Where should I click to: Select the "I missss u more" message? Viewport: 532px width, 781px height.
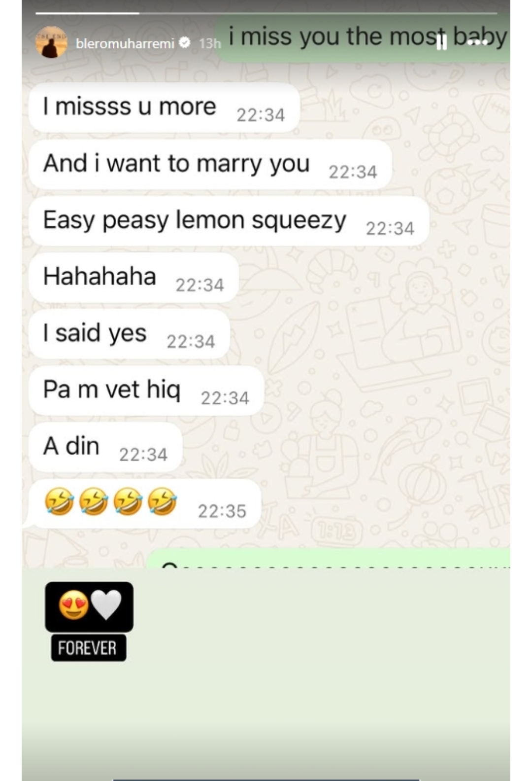(x=164, y=107)
